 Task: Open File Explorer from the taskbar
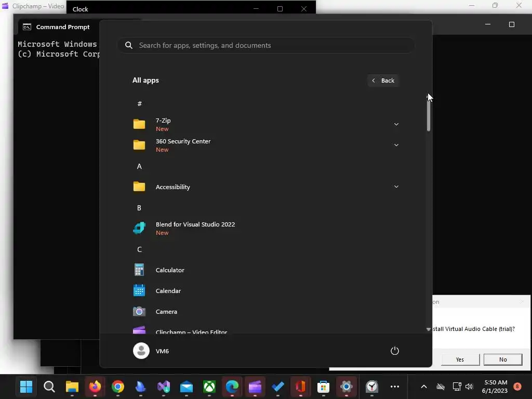(x=72, y=387)
